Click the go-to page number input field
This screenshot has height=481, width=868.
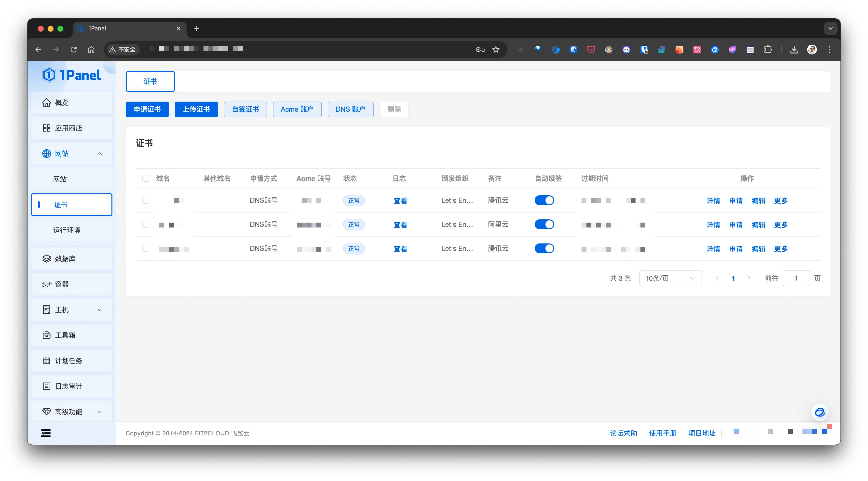point(796,278)
